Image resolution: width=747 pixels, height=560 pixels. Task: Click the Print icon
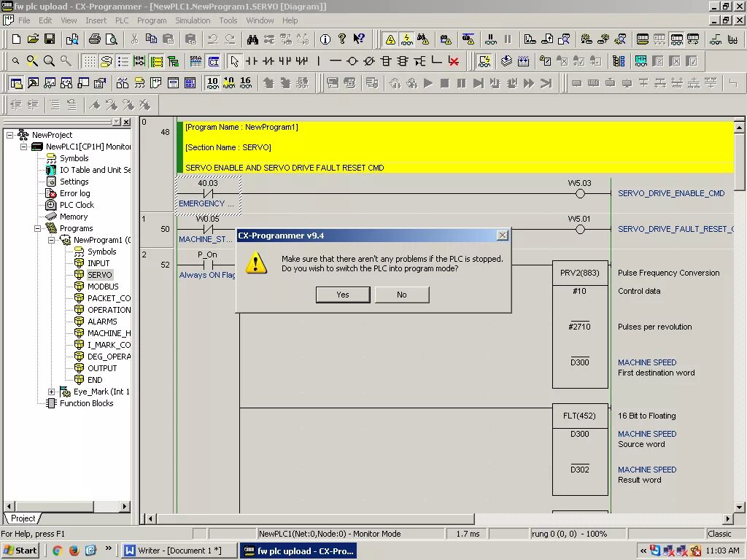pyautogui.click(x=95, y=39)
